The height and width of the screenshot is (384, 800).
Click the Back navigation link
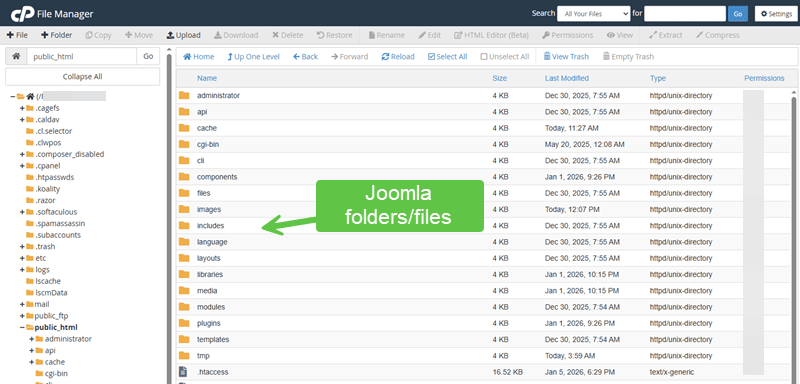pyautogui.click(x=305, y=57)
